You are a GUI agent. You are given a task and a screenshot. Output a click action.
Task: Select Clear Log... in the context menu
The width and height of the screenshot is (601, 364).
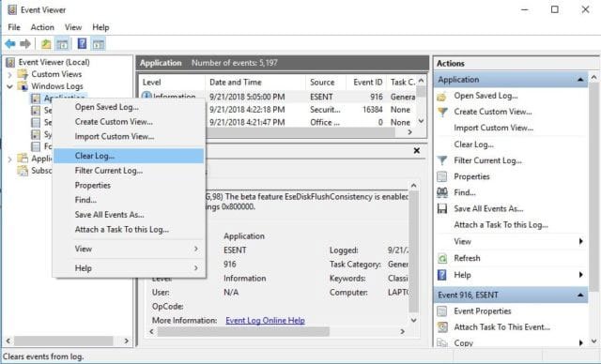tap(130, 156)
